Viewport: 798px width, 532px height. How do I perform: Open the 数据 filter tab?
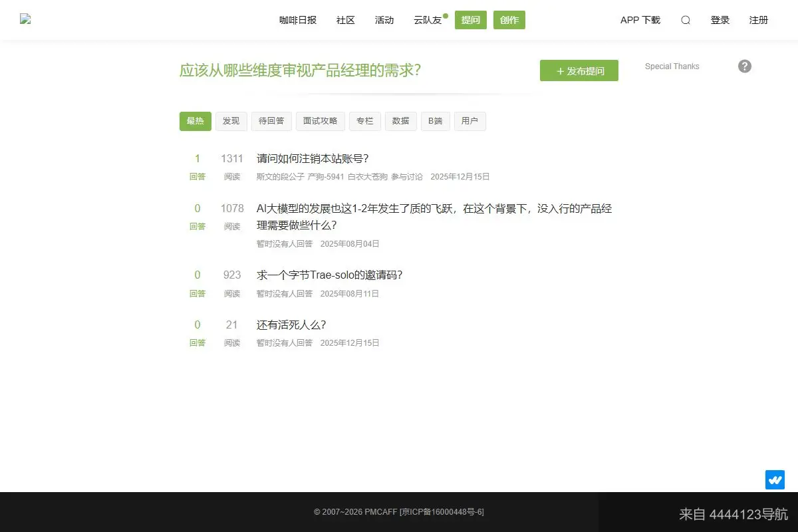coord(400,121)
